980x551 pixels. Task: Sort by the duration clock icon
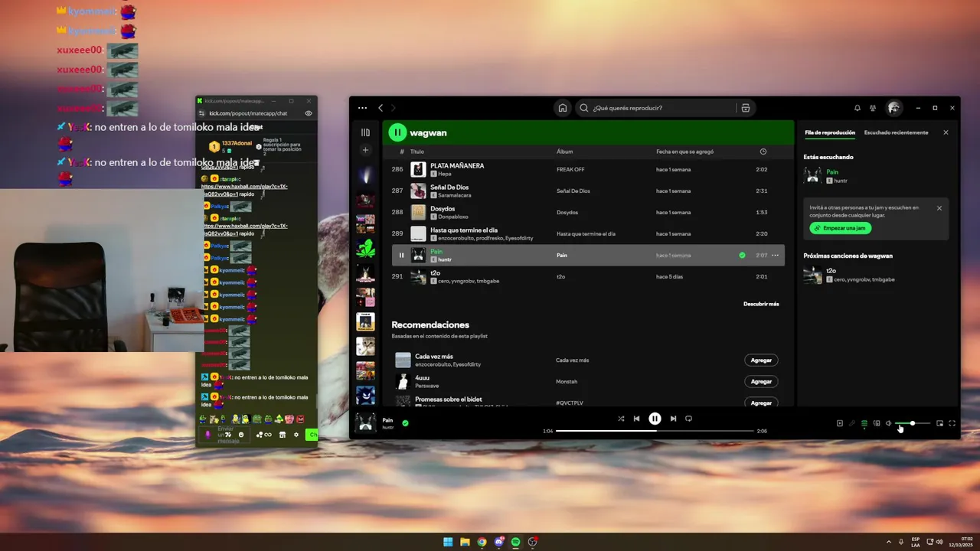pos(763,152)
